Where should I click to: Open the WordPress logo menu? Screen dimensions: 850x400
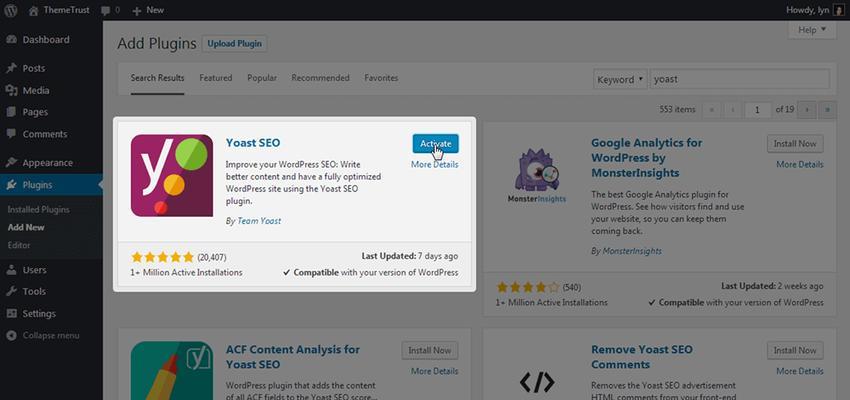(11, 10)
